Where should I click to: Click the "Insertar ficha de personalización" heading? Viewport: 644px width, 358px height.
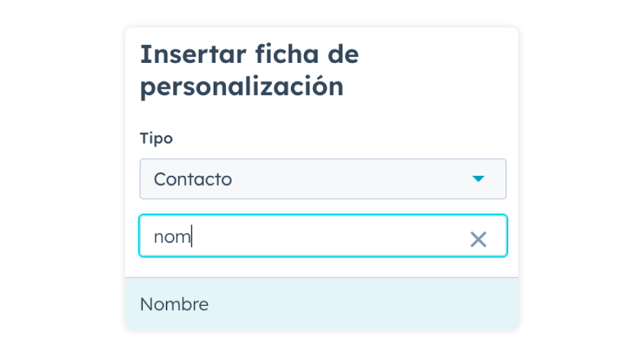point(249,70)
